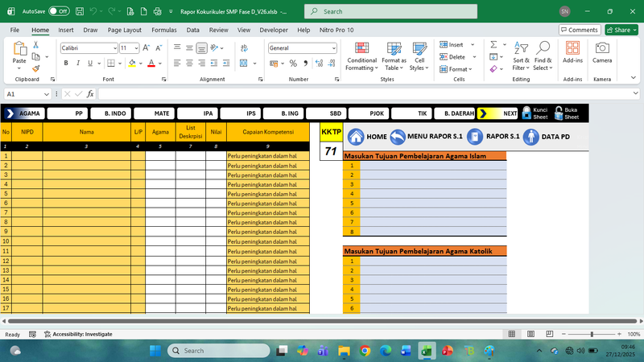Click the Format Painter brush icon
Screen dimensions: 644x362
(35, 68)
